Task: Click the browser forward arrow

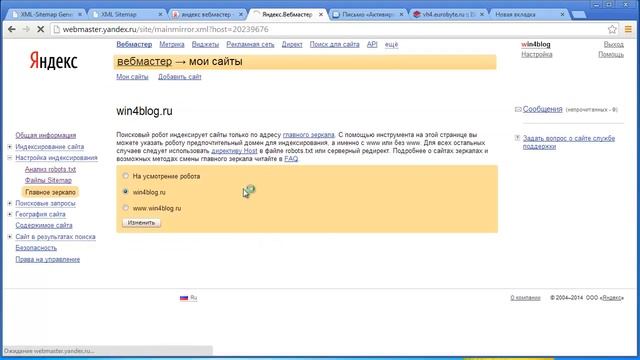Action: pos(26,29)
